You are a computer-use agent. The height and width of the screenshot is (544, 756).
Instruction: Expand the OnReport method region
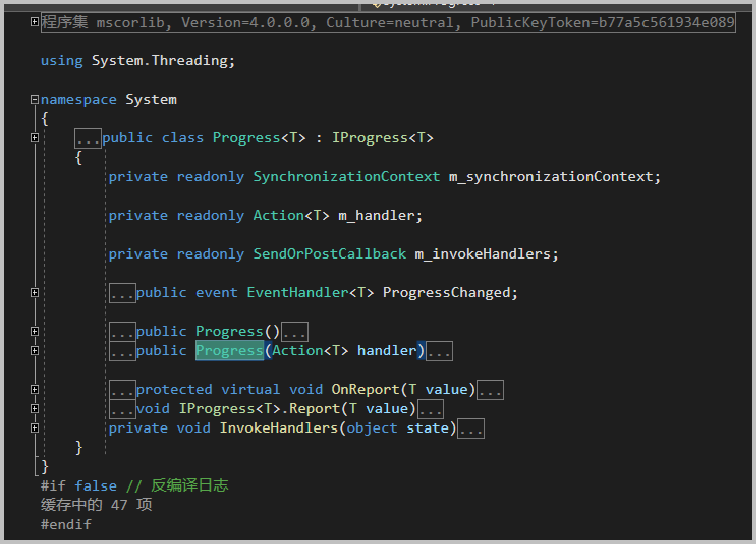tap(34, 389)
